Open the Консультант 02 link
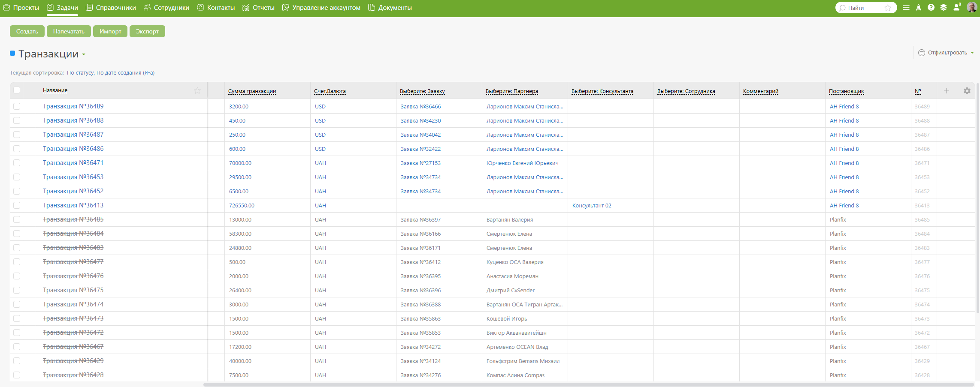980x387 pixels. coord(592,205)
